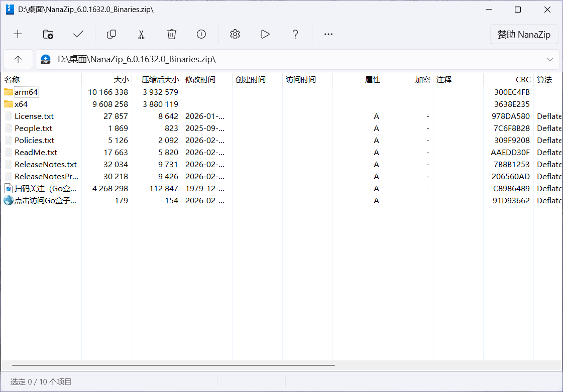
Task: Open the three-dots more menu
Action: click(328, 34)
